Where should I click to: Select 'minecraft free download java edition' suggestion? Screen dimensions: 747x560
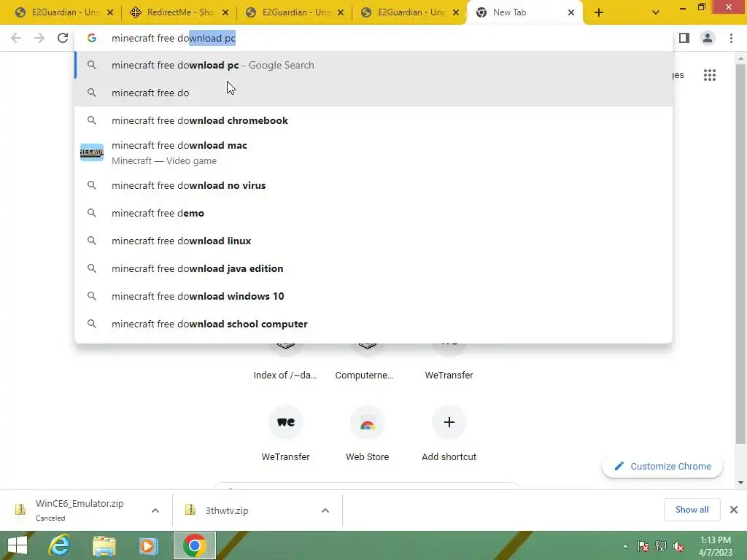tap(373, 268)
